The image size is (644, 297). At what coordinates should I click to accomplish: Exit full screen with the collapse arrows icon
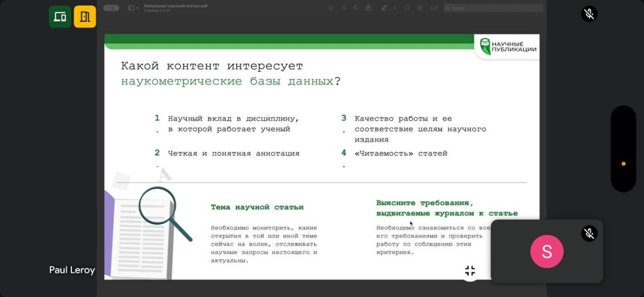coord(470,271)
